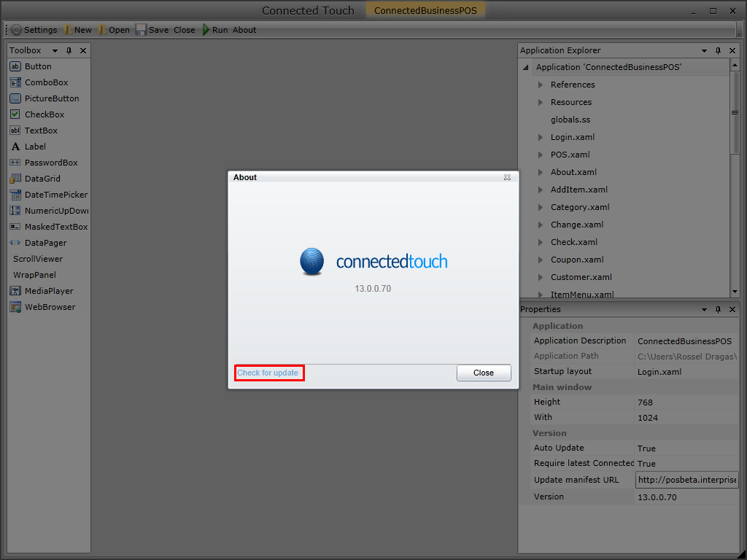This screenshot has height=560, width=747.
Task: Click the Application Explorer scrollbar down arrow
Action: [735, 292]
